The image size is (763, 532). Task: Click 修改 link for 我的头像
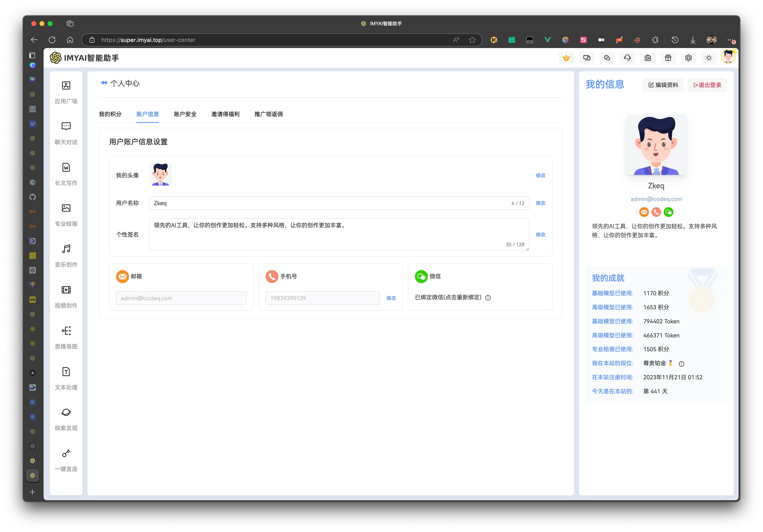(540, 175)
